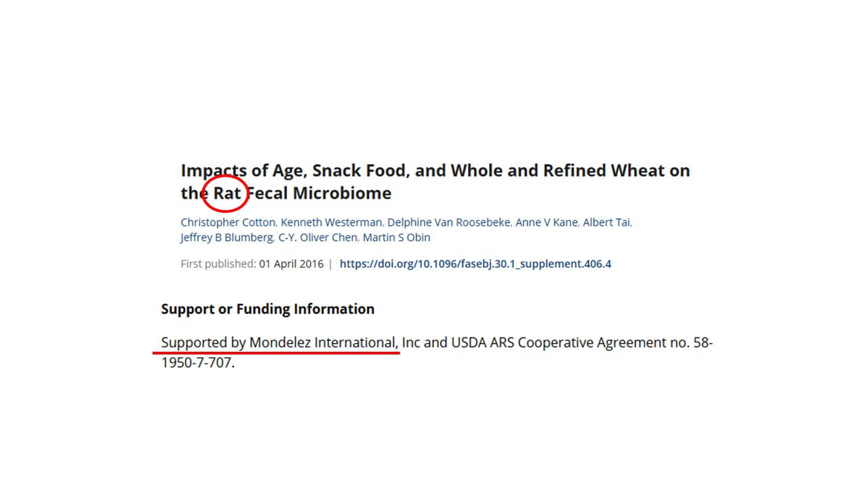This screenshot has width=868, height=488.
Task: Click author C-Y. Oliver Chen
Action: (x=317, y=237)
